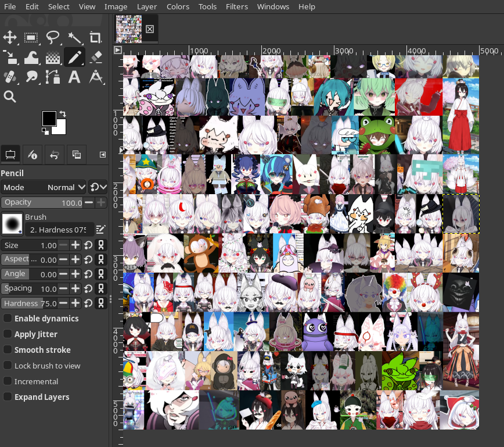Image resolution: width=504 pixels, height=447 pixels.
Task: Select the Move tool
Action: tap(10, 37)
